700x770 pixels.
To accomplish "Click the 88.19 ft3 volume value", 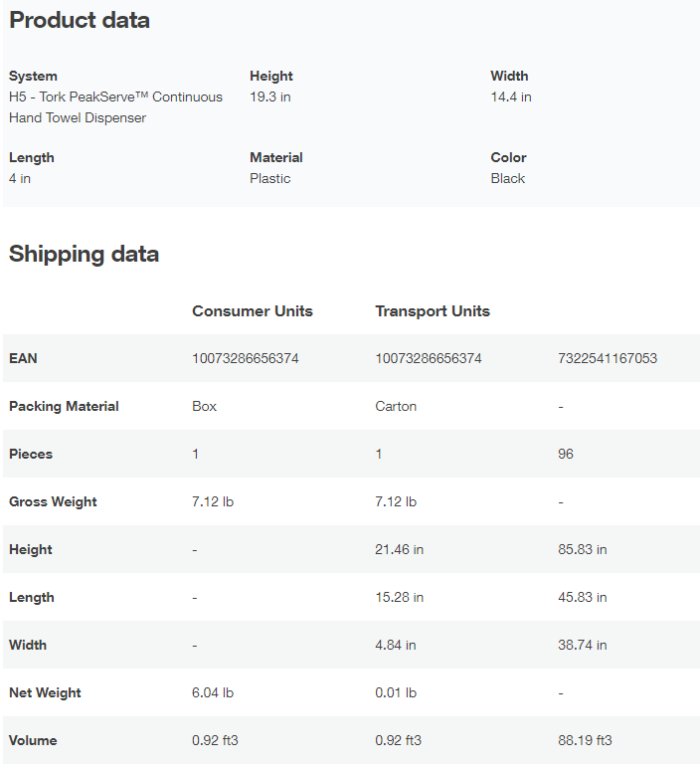I will 585,740.
